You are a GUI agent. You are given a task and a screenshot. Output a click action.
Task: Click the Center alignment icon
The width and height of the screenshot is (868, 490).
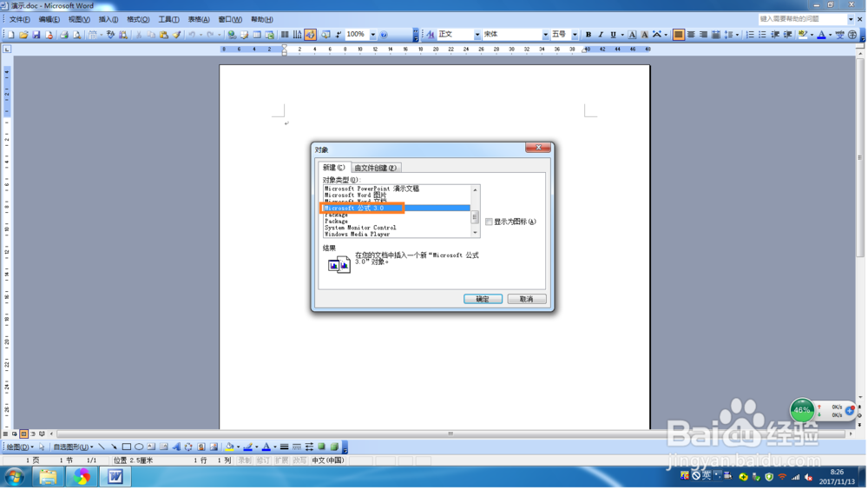point(691,35)
